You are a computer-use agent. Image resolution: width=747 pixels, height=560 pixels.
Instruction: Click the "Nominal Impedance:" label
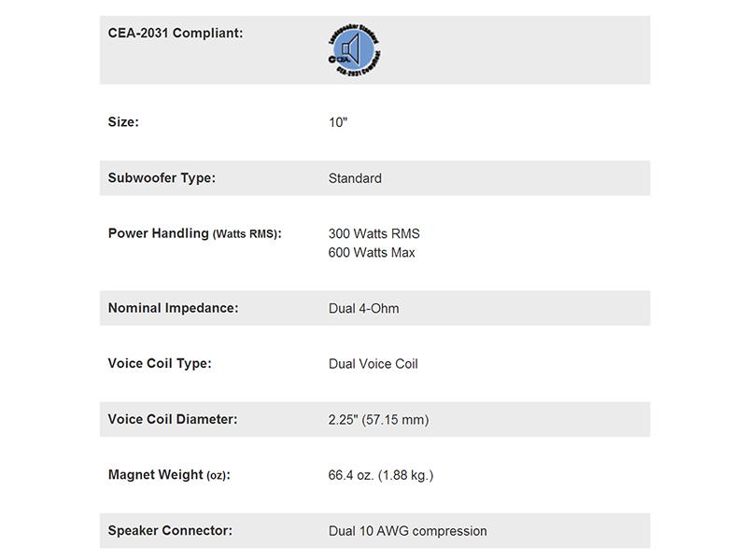pyautogui.click(x=173, y=308)
